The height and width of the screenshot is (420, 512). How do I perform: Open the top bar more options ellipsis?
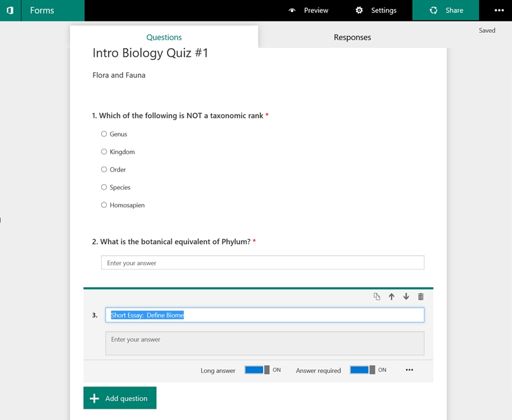point(499,11)
